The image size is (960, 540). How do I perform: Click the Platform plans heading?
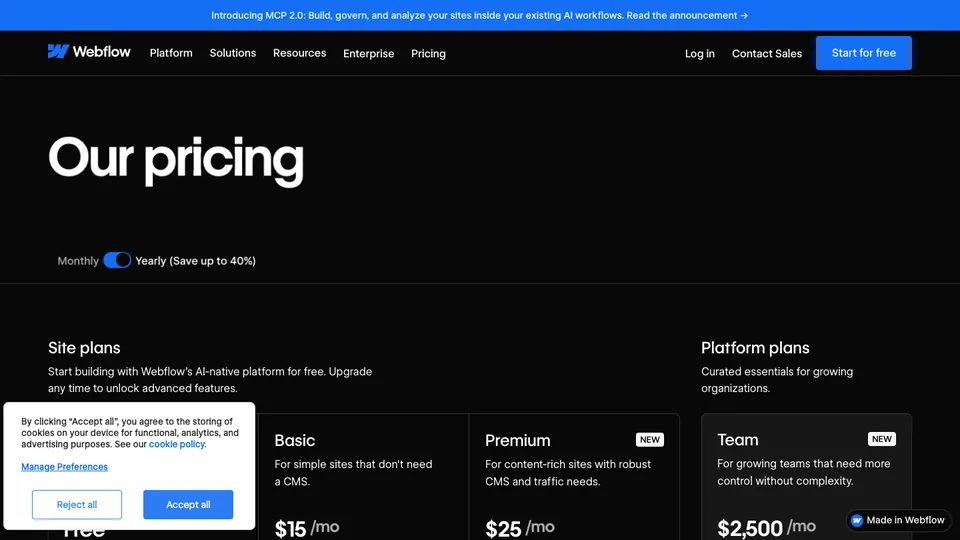pyautogui.click(x=755, y=348)
